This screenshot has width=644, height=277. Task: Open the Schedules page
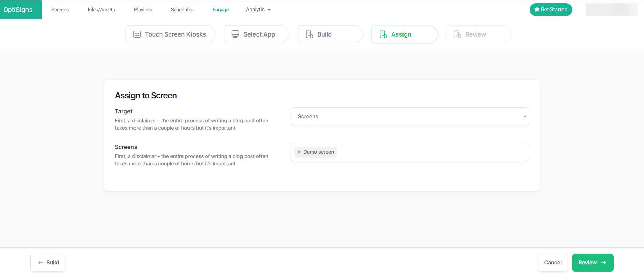click(x=182, y=10)
